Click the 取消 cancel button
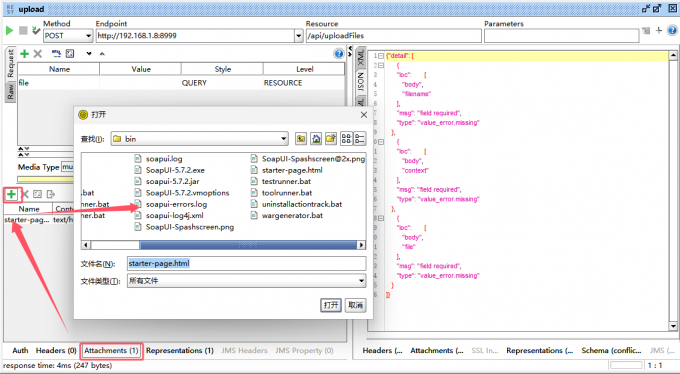 click(x=356, y=305)
